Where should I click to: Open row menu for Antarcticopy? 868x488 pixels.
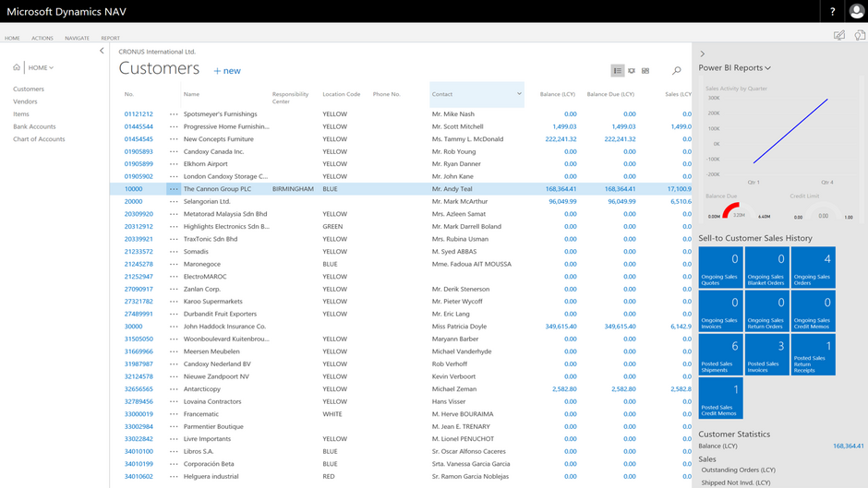point(174,389)
